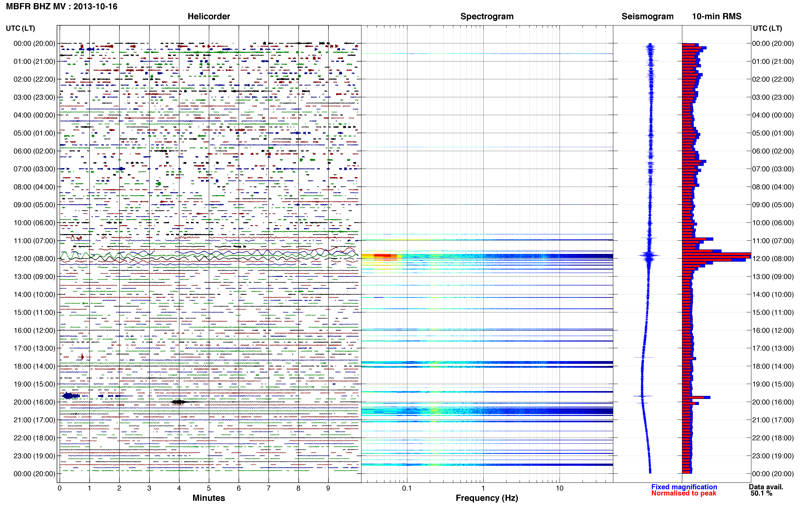812x508 pixels.
Task: Click minute tick label 5 on helicorder
Action: [208, 488]
